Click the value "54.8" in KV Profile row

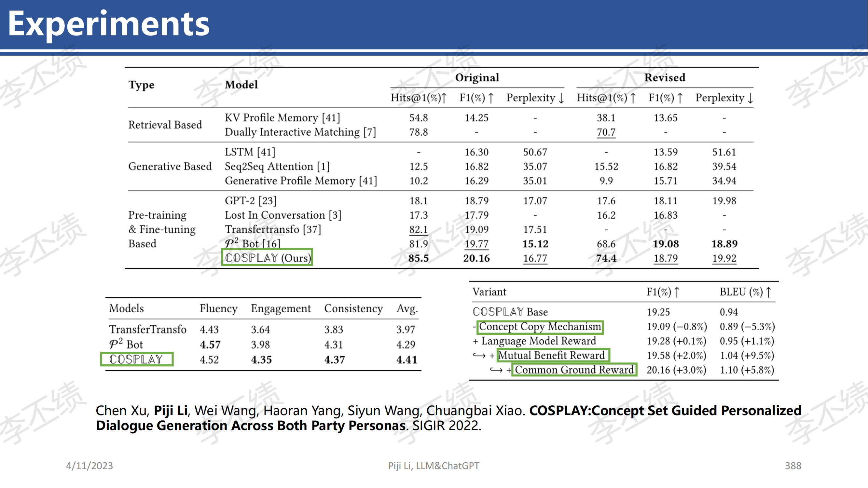[419, 118]
